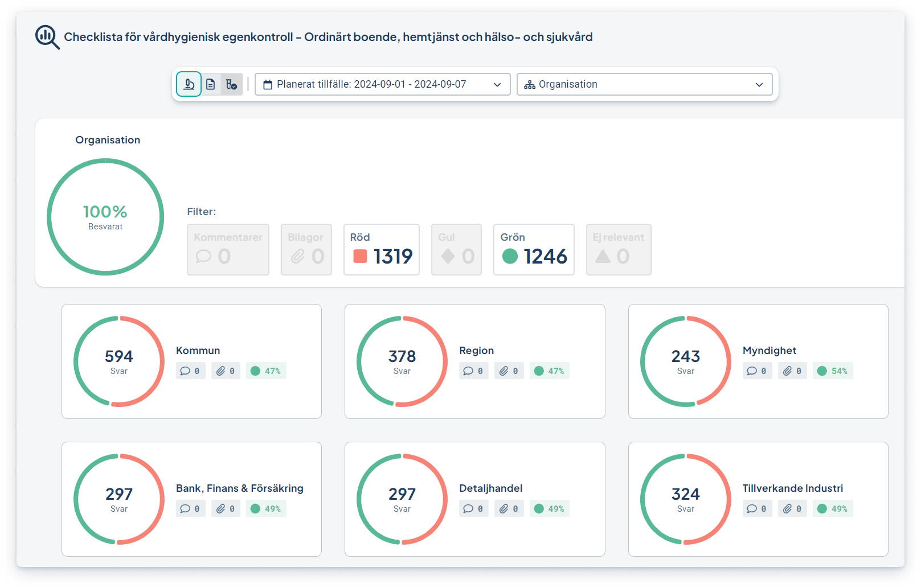Click the Myndighet comments badge
This screenshot has width=921, height=588.
click(x=758, y=371)
